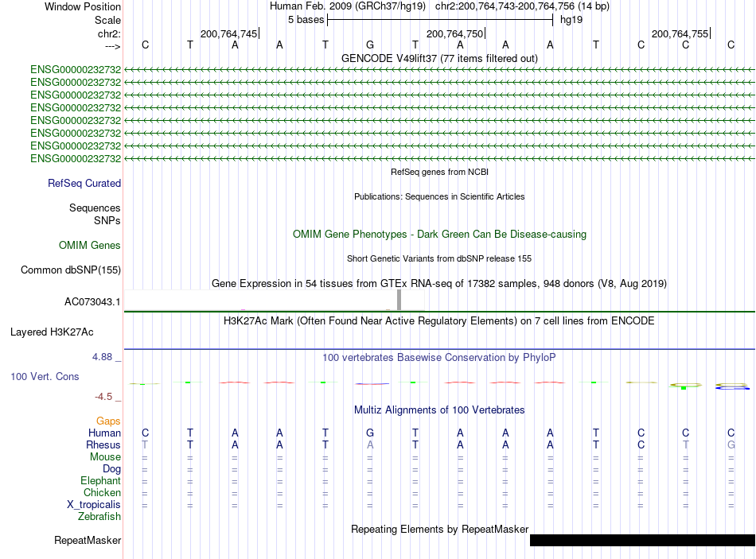Click the OMIM Genes track label

click(90, 245)
